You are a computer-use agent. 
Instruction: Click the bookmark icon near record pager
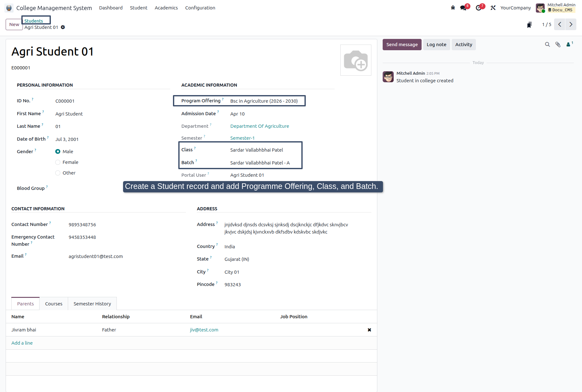pyautogui.click(x=529, y=24)
